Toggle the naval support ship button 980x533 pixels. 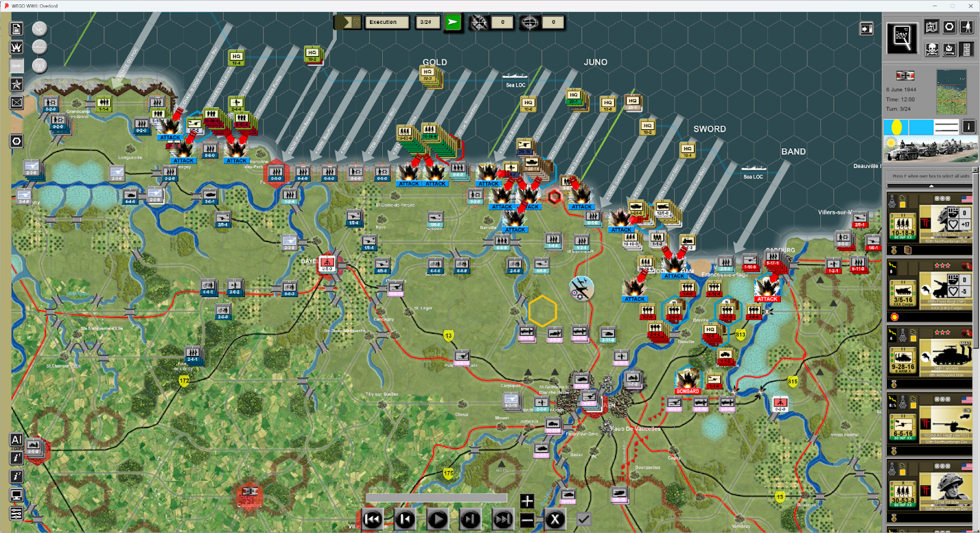click(x=39, y=47)
